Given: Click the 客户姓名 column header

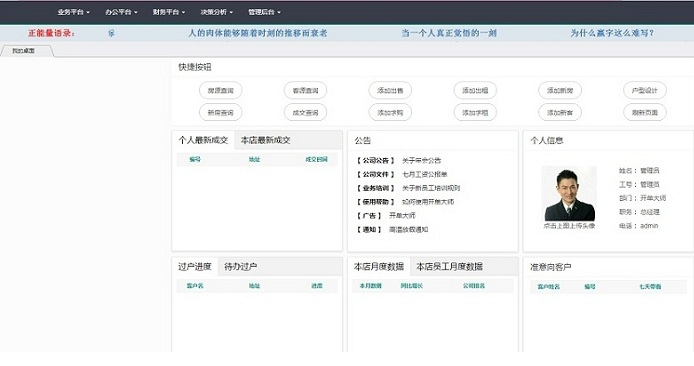Looking at the screenshot, I should [549, 287].
